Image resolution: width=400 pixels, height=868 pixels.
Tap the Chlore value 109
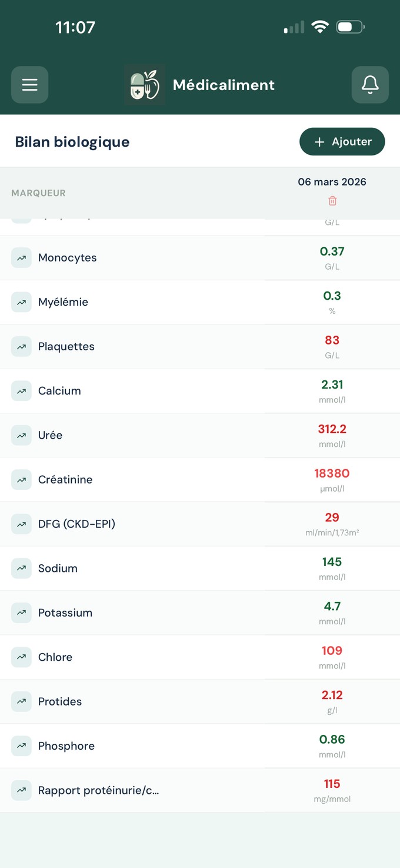click(332, 651)
